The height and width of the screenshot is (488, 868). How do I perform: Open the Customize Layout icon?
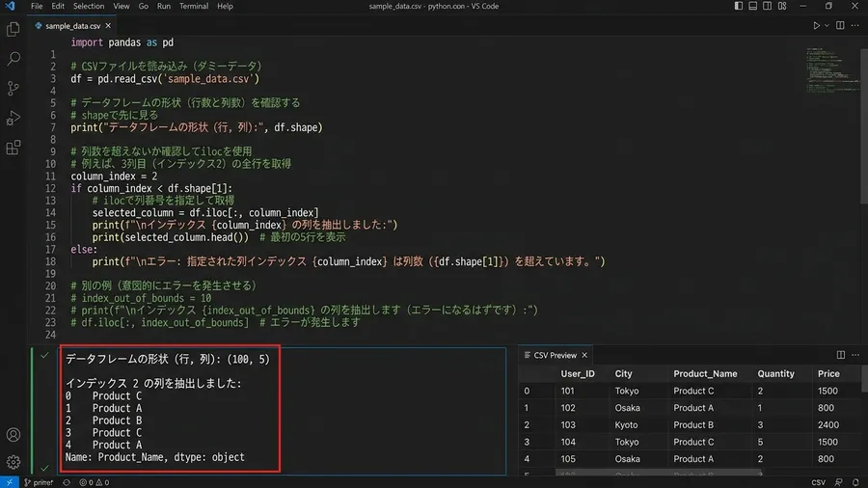[781, 6]
